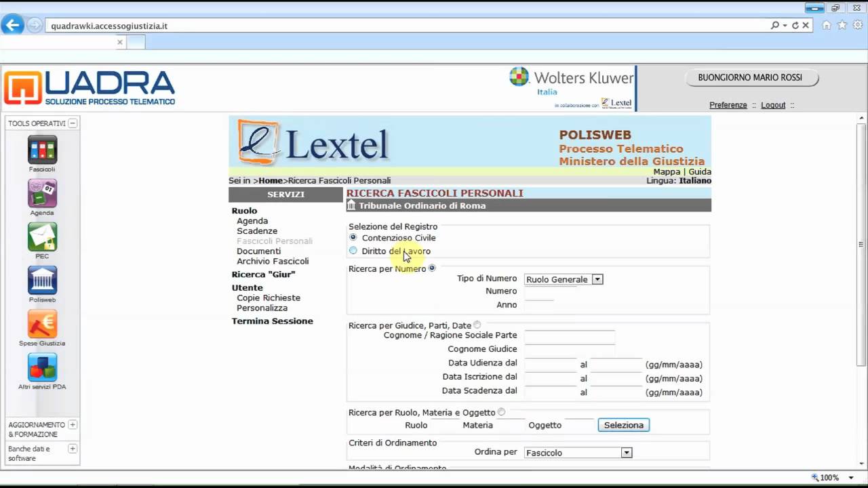Close the current browser tab
868x488 pixels.
coord(120,42)
